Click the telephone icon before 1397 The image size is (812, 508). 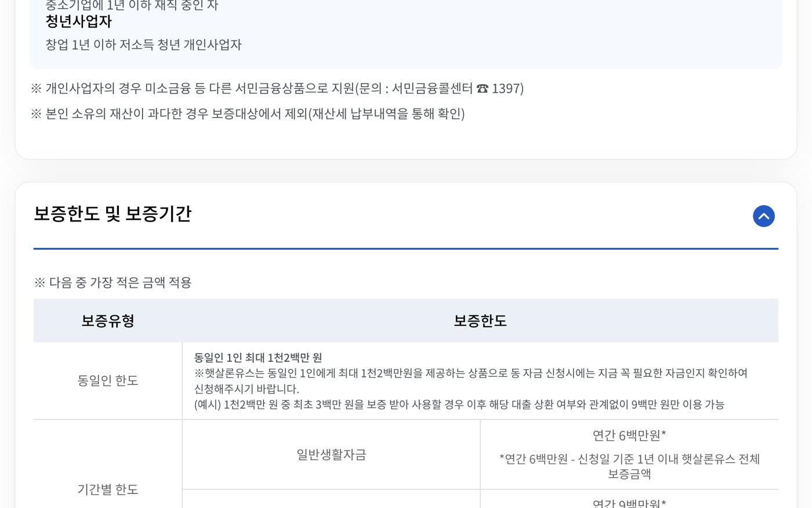482,88
